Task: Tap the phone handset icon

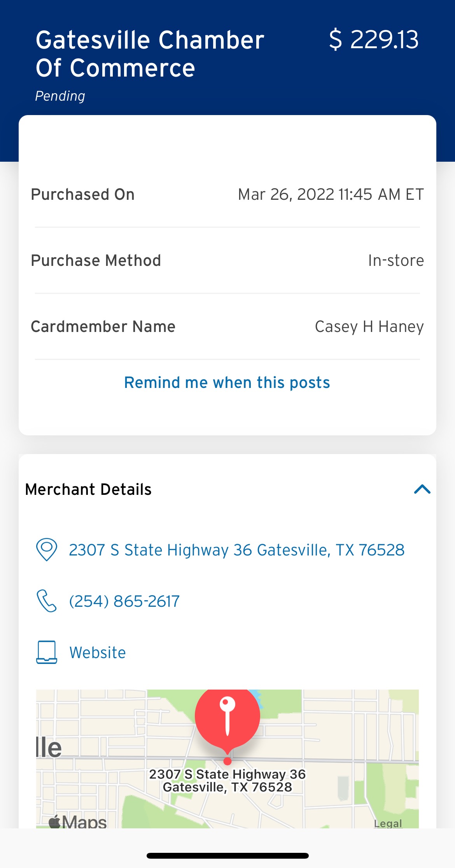Action: [47, 601]
